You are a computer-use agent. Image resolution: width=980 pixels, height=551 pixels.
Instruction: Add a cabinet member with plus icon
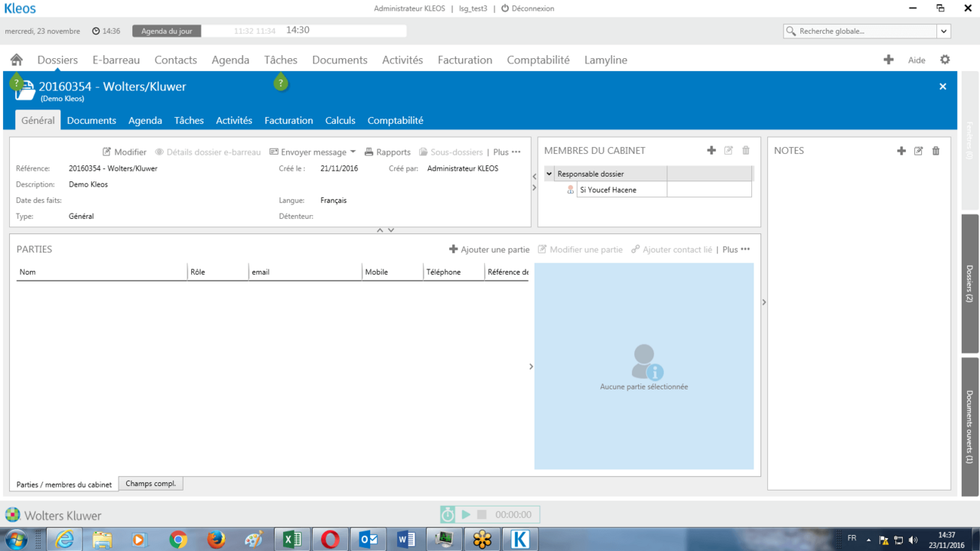tap(711, 151)
